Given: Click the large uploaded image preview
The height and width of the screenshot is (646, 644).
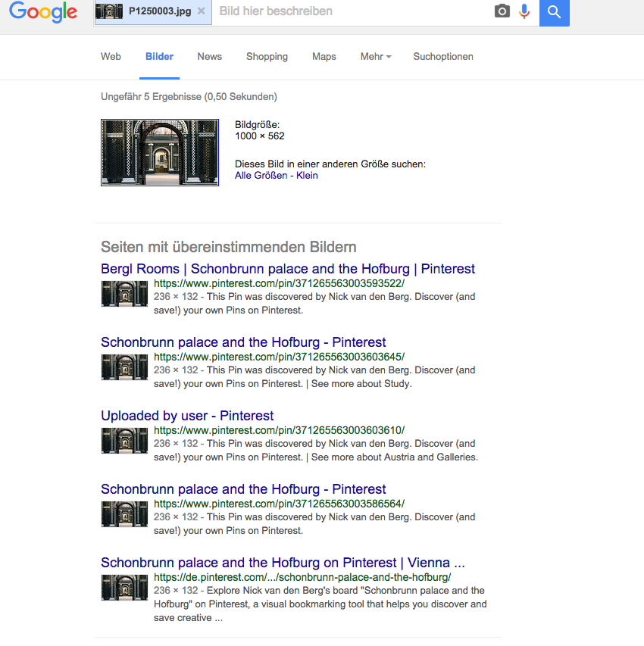Looking at the screenshot, I should point(160,152).
